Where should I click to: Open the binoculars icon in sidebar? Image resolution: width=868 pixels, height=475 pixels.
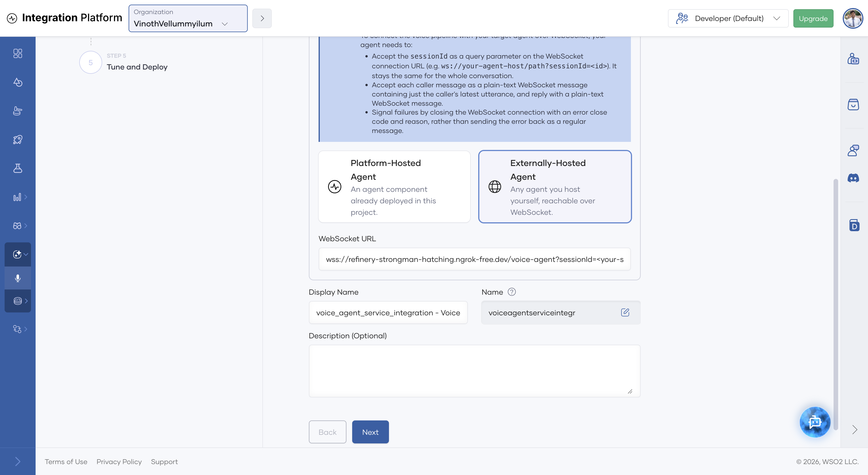coord(17,225)
